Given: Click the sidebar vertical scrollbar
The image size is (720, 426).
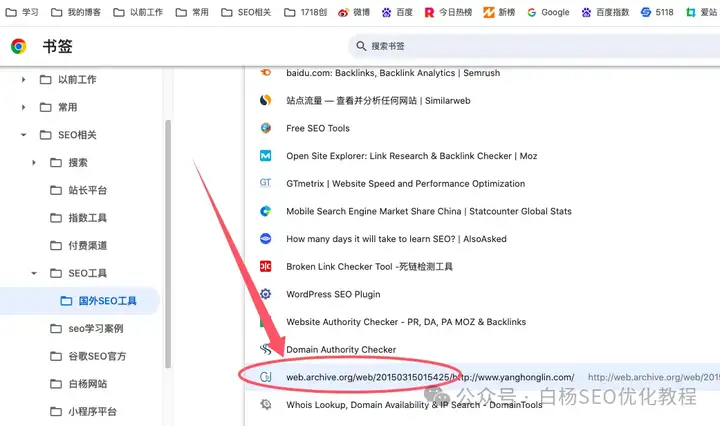Looking at the screenshot, I should [168, 244].
